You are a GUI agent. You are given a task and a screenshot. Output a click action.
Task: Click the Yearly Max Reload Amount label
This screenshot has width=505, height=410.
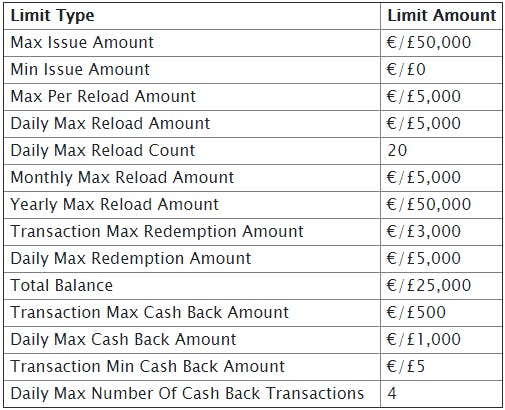114,204
